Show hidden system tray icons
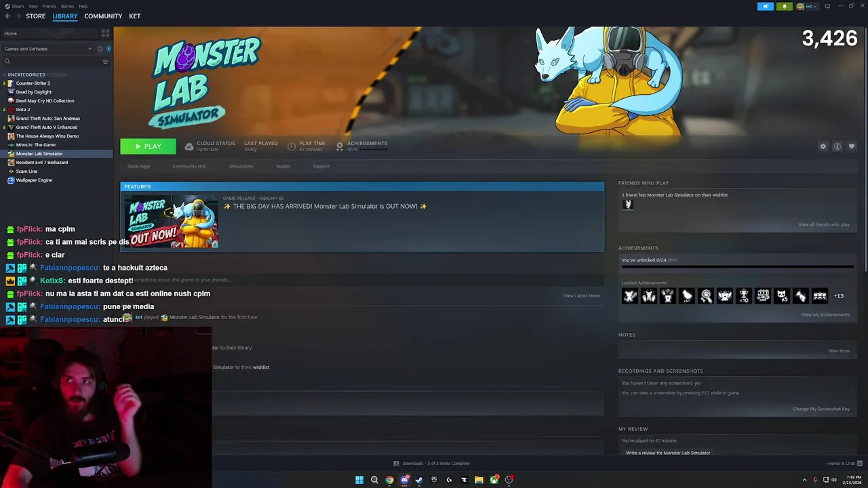 pos(804,480)
